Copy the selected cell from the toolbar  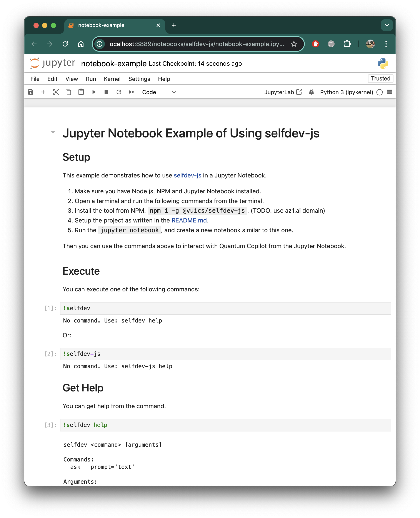68,92
